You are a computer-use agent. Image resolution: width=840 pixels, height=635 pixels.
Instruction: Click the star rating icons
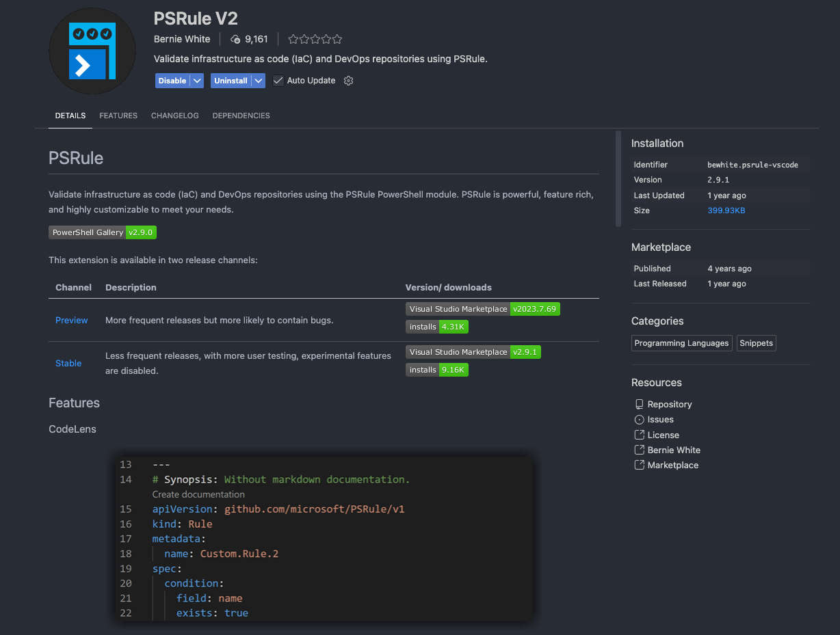[x=315, y=39]
